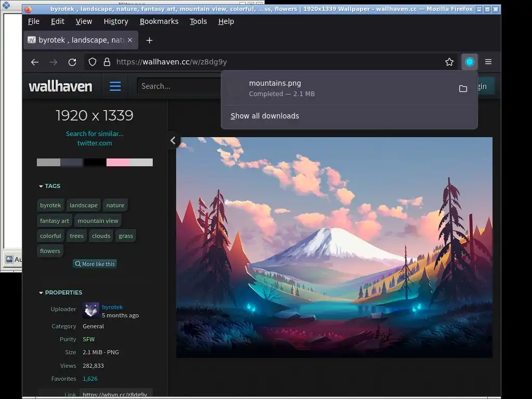Click the gray color swatch
532x399 pixels.
pyautogui.click(x=48, y=162)
